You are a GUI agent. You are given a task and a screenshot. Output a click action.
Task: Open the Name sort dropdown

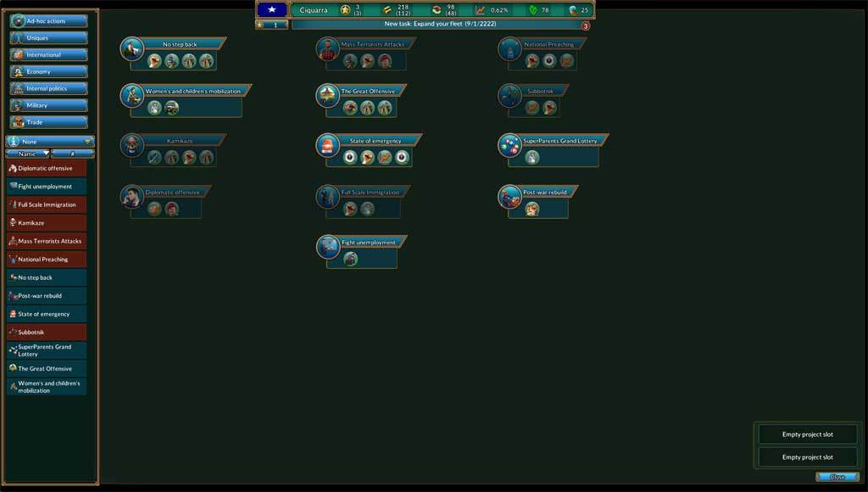[x=27, y=154]
